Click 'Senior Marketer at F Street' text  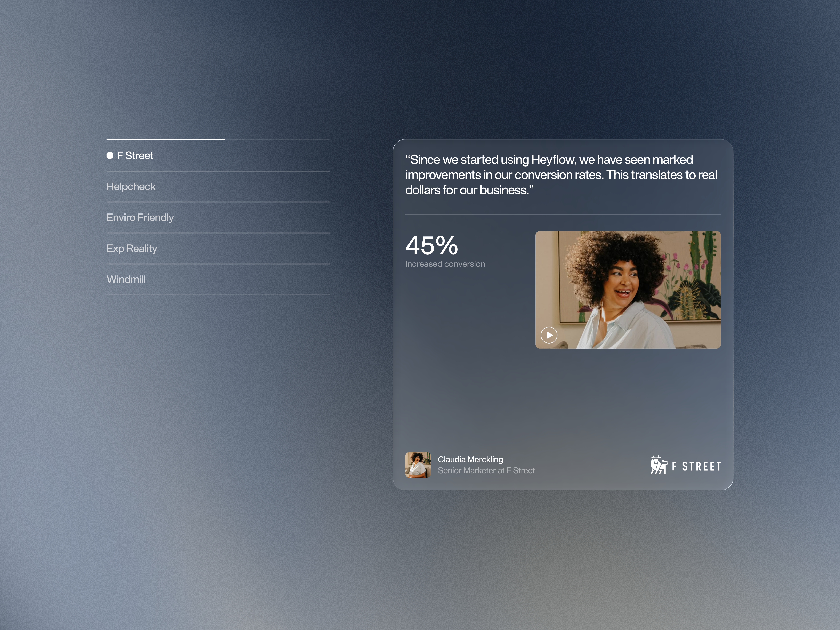click(x=486, y=470)
